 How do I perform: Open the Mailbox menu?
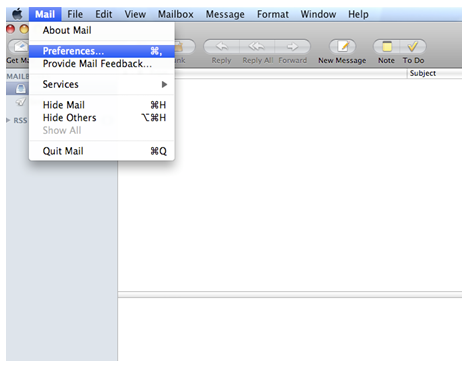pos(176,14)
